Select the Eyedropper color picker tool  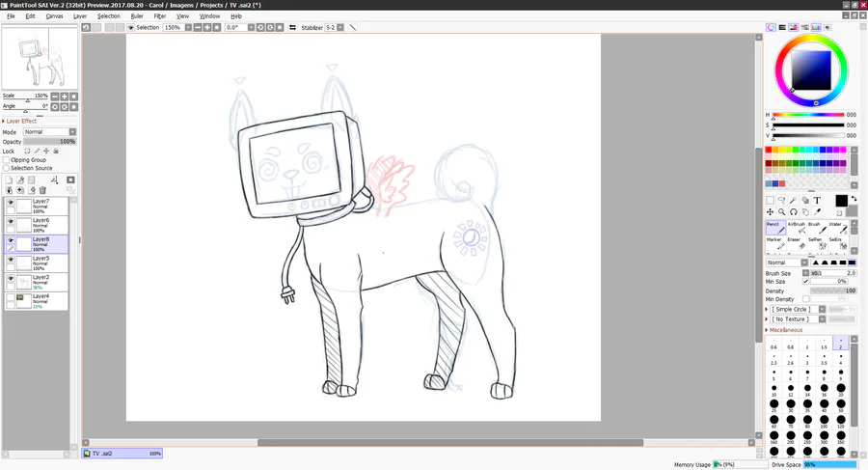817,211
